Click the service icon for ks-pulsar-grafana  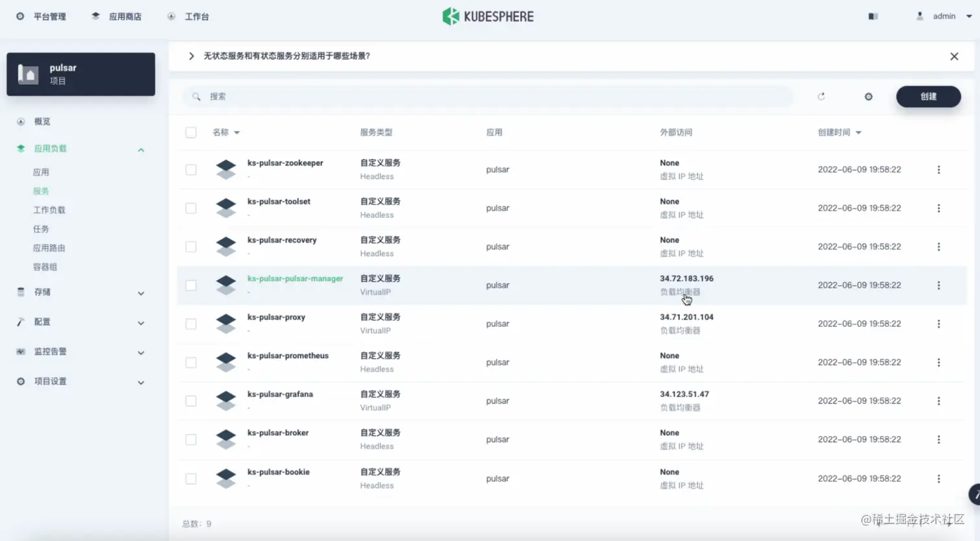pos(226,401)
